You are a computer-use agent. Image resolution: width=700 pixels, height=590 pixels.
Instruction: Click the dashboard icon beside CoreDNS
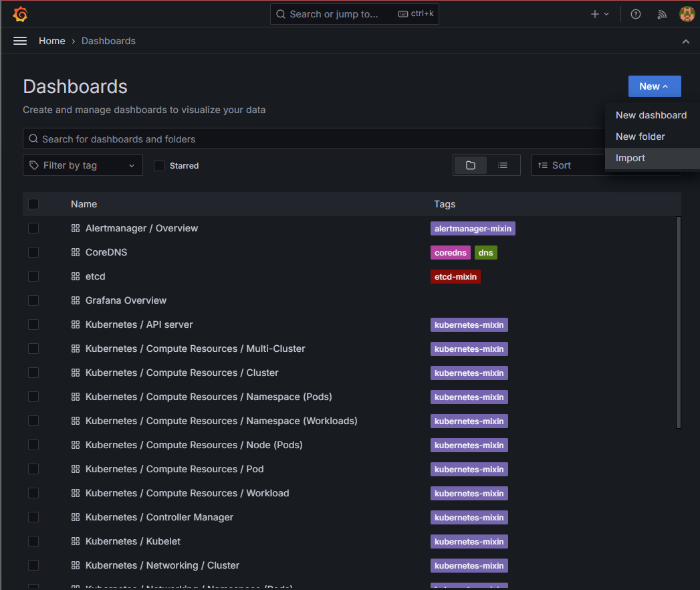tap(76, 252)
